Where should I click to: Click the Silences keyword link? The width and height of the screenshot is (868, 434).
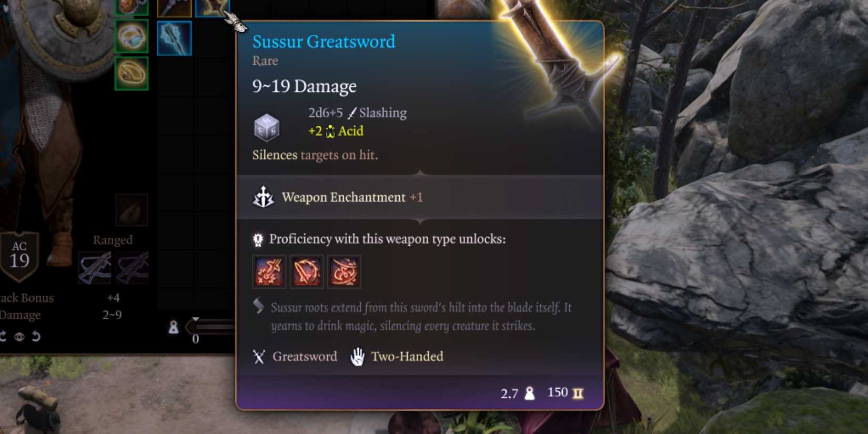[275, 155]
